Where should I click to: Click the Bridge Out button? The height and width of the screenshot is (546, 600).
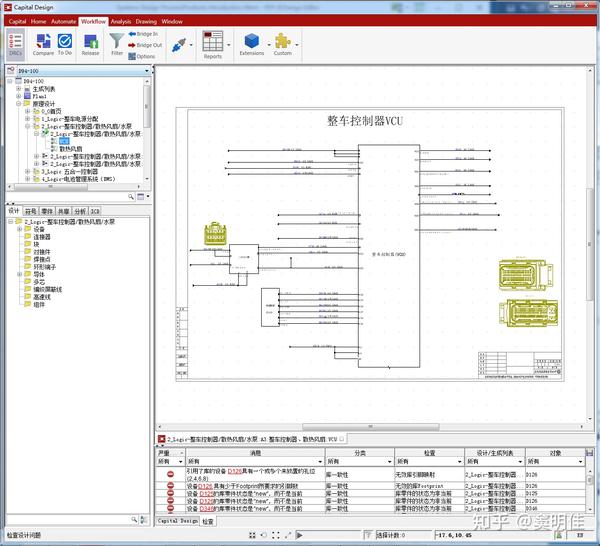pyautogui.click(x=145, y=45)
